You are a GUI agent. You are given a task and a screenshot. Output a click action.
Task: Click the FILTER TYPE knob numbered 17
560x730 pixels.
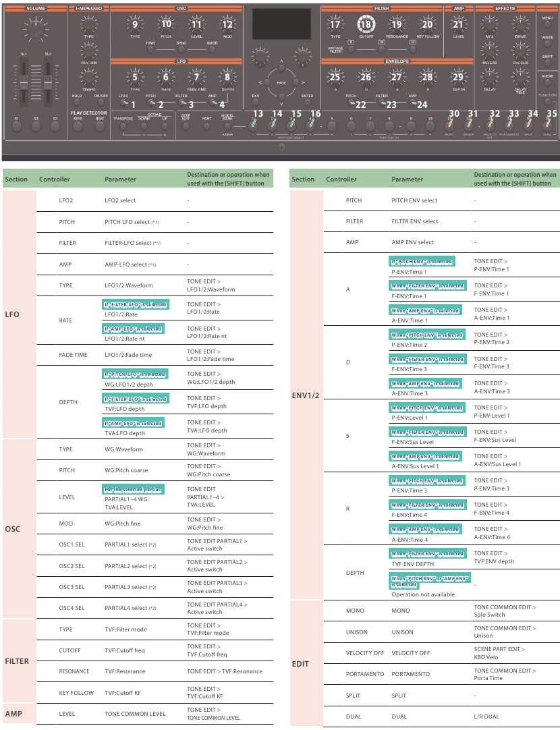coord(335,24)
